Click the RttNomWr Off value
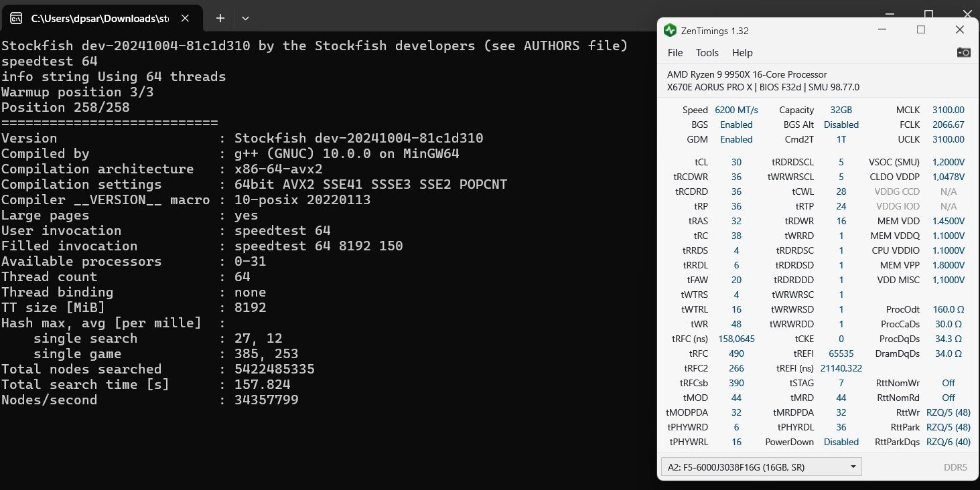This screenshot has width=980, height=490. point(948,383)
